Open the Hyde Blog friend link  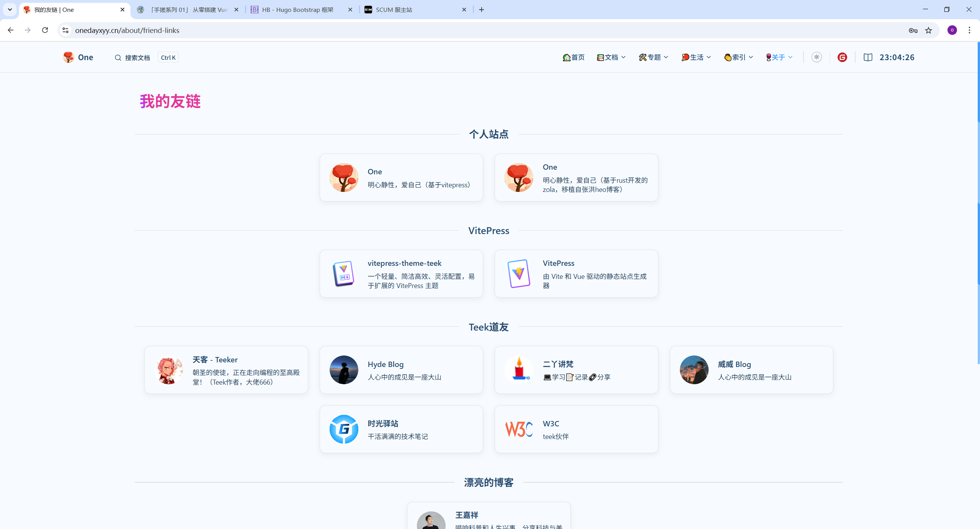(x=401, y=370)
